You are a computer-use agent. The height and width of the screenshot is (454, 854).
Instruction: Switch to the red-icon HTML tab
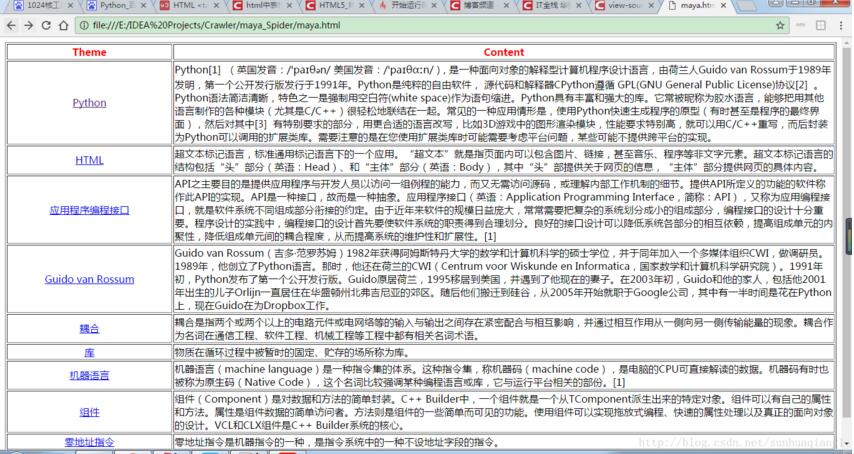tap(189, 5)
